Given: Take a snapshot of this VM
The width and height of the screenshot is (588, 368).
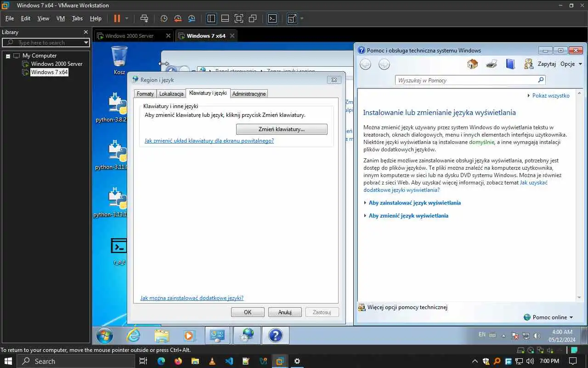Looking at the screenshot, I should coord(164,18).
